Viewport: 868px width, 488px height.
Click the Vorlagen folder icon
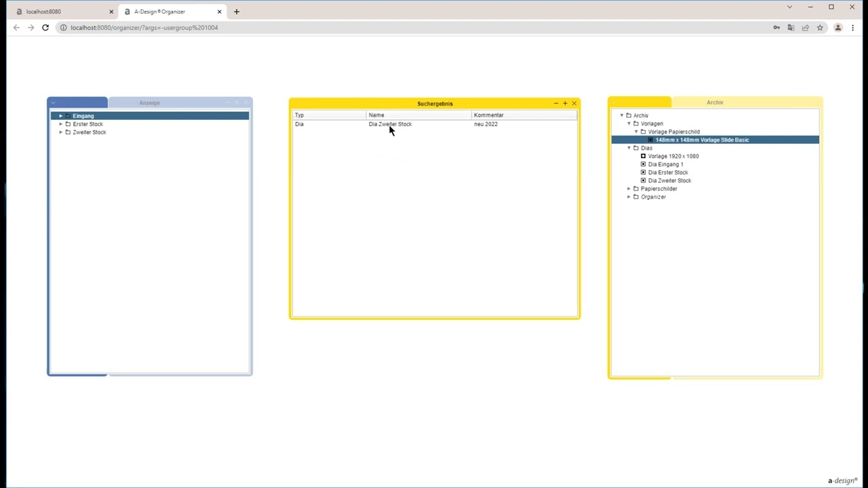(x=636, y=123)
